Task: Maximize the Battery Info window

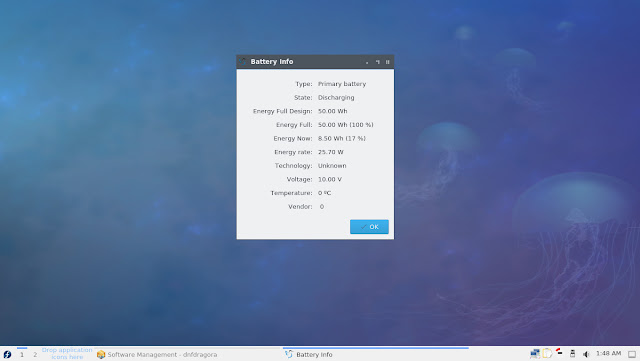Action: click(x=378, y=62)
